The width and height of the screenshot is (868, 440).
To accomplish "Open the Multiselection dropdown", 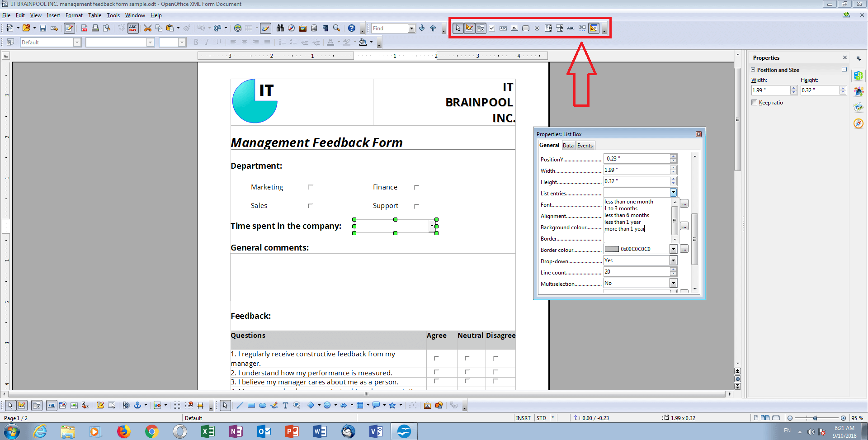I will 673,283.
